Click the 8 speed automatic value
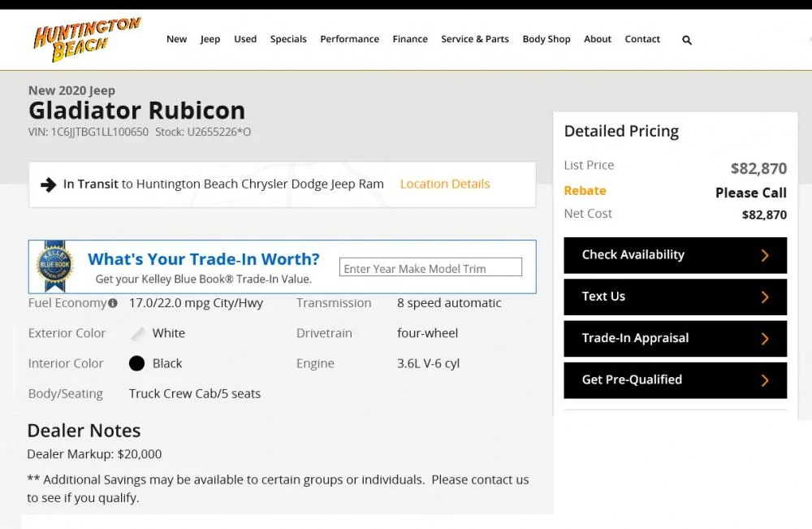 tap(449, 303)
